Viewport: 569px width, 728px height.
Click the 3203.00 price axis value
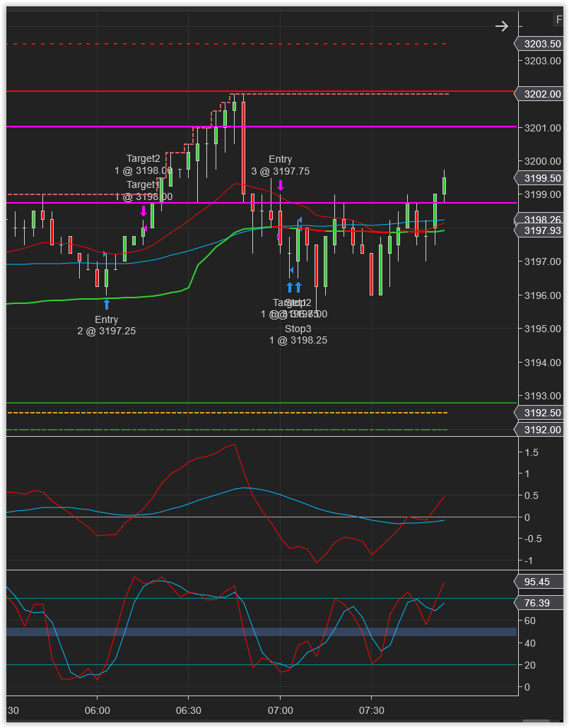[x=543, y=61]
